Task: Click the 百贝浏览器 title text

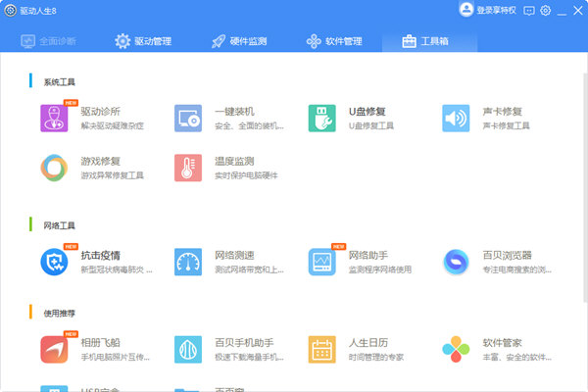Action: pos(507,256)
